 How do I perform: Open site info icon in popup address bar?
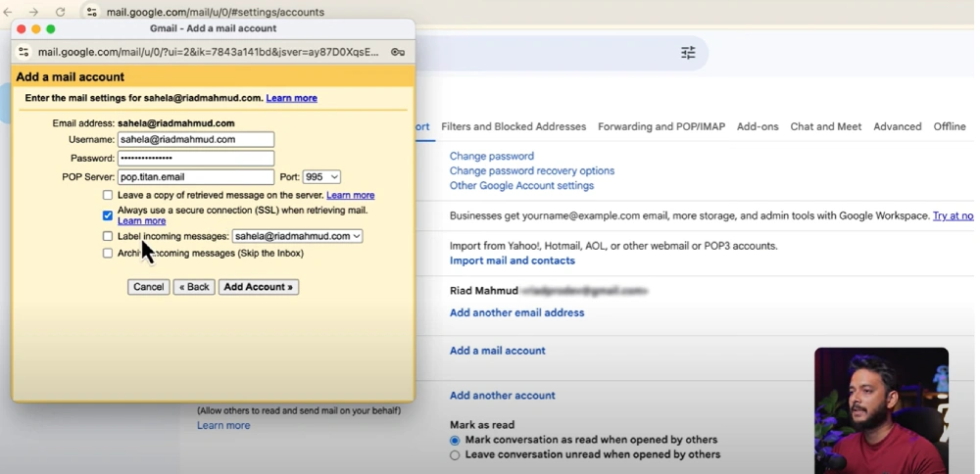[x=24, y=52]
